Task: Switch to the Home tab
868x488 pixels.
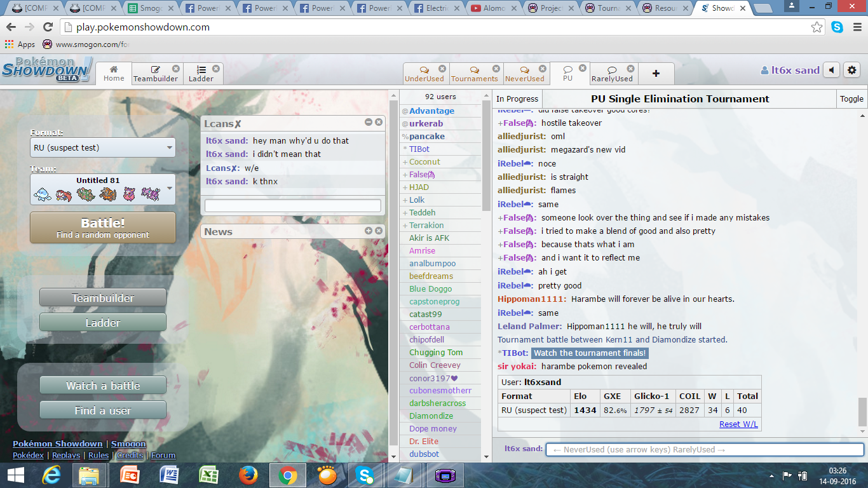Action: (x=114, y=74)
